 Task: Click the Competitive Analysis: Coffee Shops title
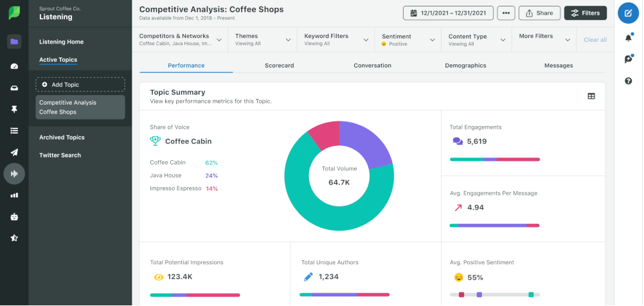[211, 9]
